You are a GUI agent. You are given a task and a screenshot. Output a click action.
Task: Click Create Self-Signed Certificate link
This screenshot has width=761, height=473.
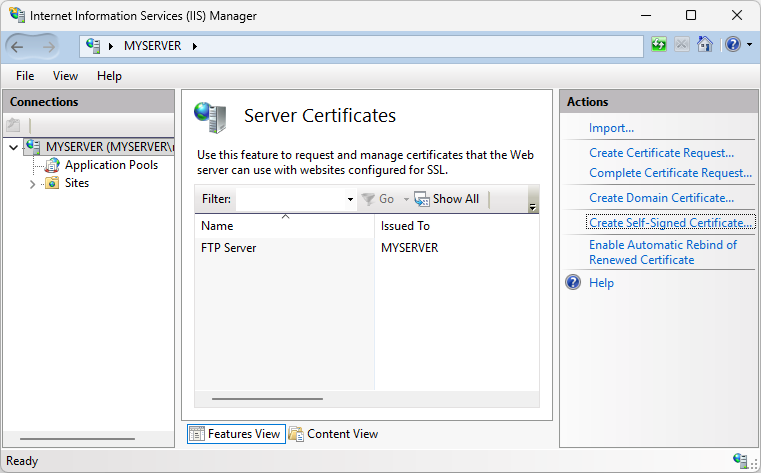(x=671, y=223)
